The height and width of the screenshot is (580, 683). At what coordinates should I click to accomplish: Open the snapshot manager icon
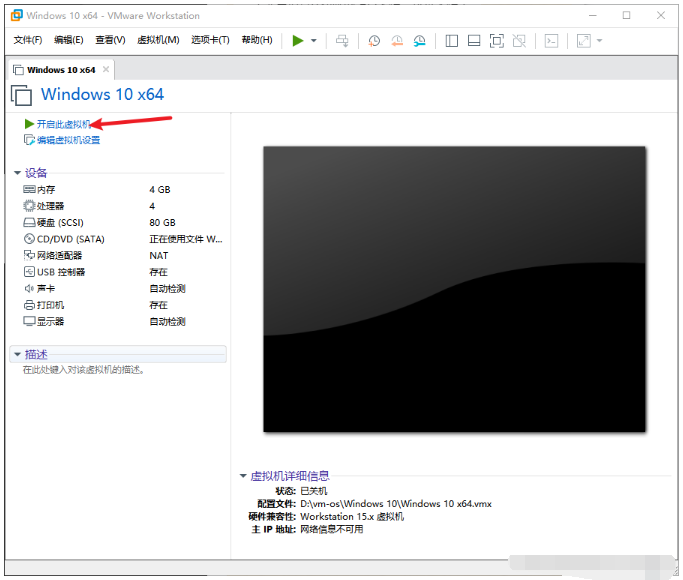420,41
